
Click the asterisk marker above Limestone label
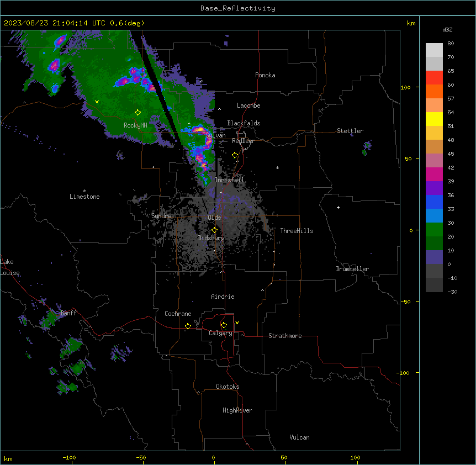(x=84, y=191)
